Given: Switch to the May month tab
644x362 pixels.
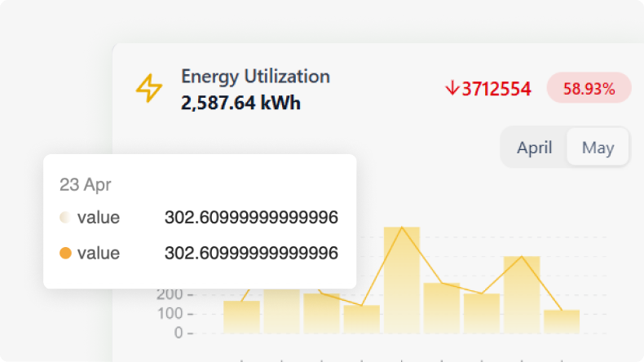Looking at the screenshot, I should point(598,148).
